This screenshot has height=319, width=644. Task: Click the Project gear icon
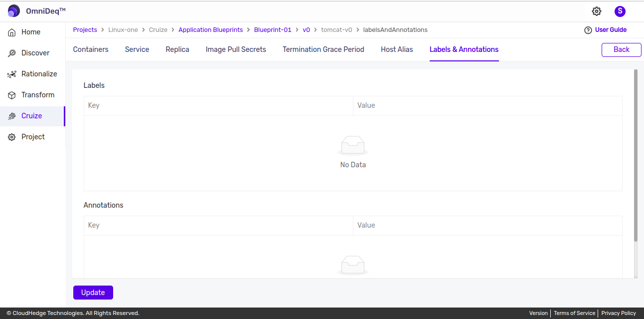point(12,137)
